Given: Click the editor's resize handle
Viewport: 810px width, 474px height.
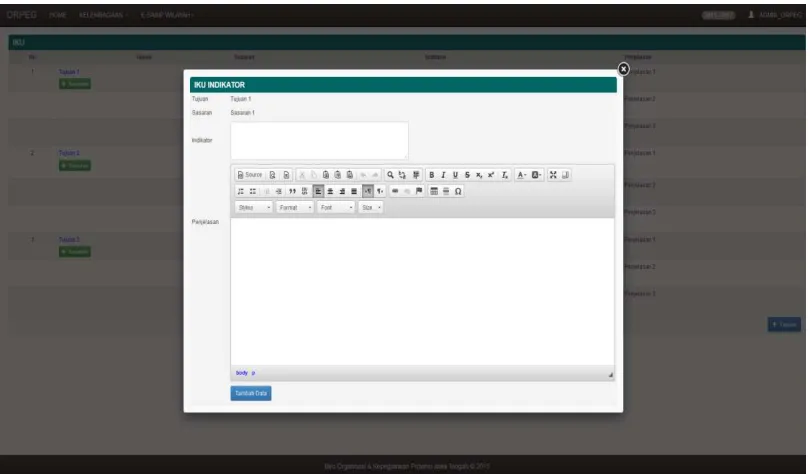Looking at the screenshot, I should coord(611,375).
